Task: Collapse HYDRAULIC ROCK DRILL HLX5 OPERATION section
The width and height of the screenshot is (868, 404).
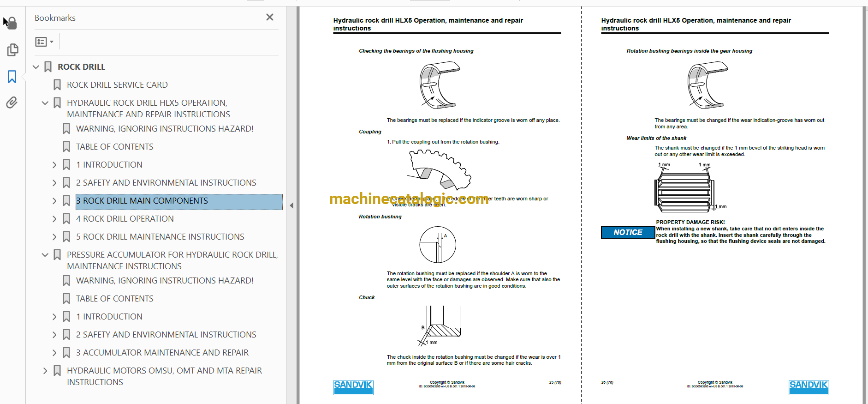Action: [x=45, y=103]
